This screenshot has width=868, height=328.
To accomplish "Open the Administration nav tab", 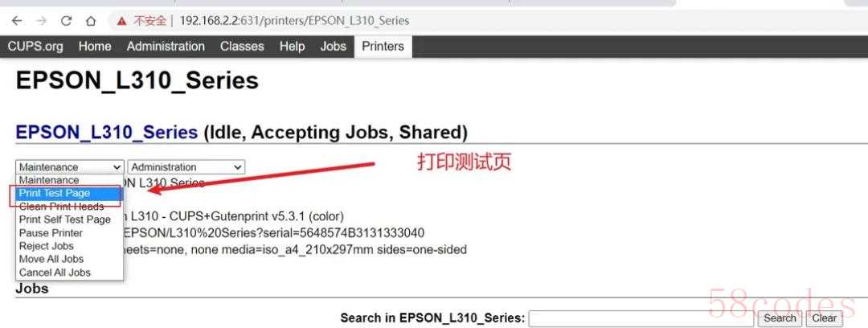I will (x=166, y=47).
